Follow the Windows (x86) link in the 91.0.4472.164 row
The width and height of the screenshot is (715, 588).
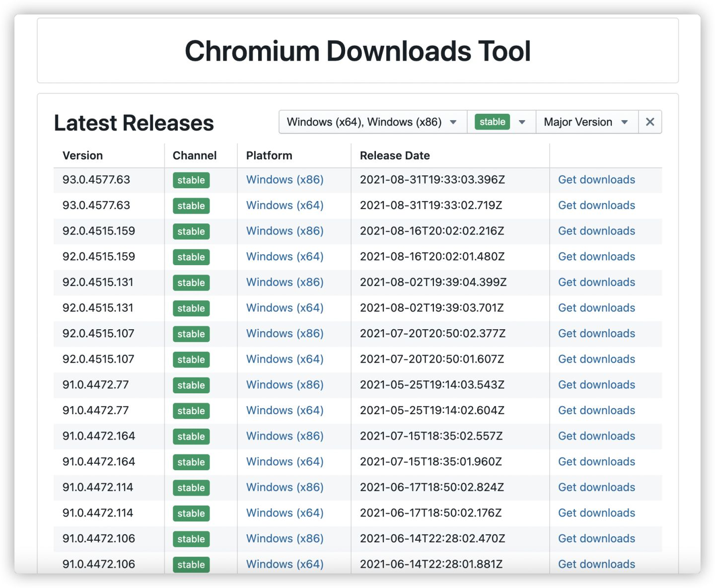pos(285,436)
